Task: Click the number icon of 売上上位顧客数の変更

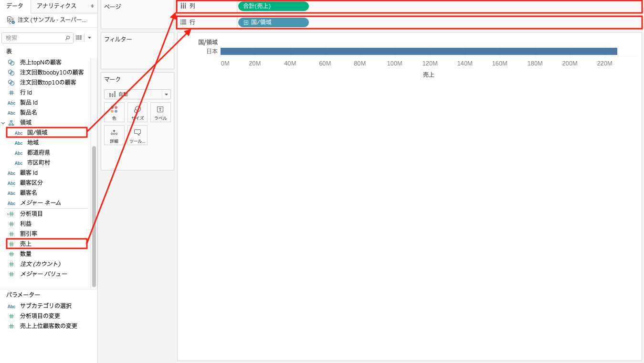Action: click(x=11, y=326)
